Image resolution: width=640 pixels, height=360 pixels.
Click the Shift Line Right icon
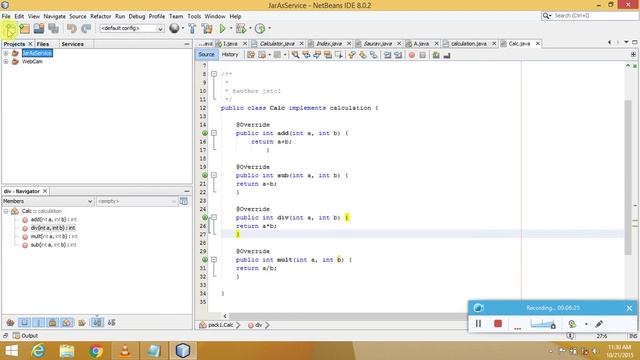click(398, 55)
